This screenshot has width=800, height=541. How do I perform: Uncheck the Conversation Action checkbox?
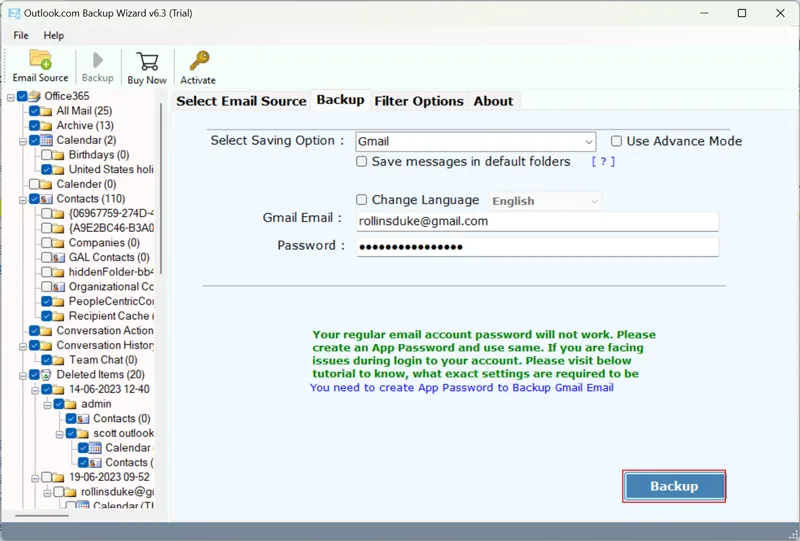[34, 331]
